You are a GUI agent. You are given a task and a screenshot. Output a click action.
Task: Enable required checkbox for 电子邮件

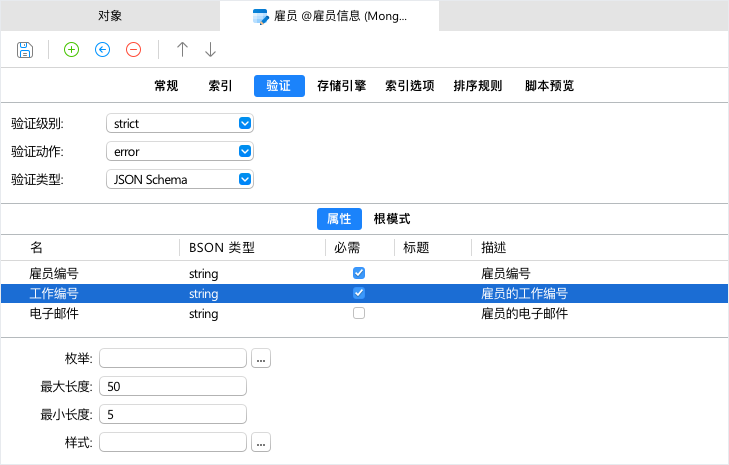359,313
